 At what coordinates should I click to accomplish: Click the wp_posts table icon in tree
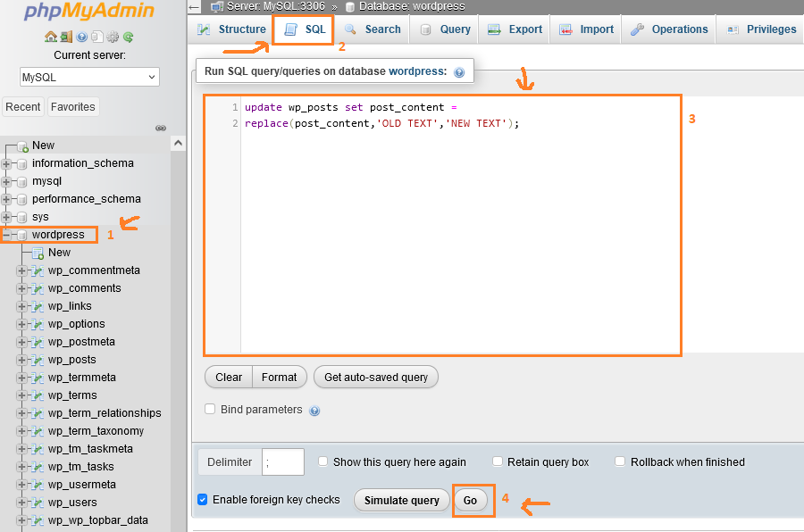(x=38, y=360)
